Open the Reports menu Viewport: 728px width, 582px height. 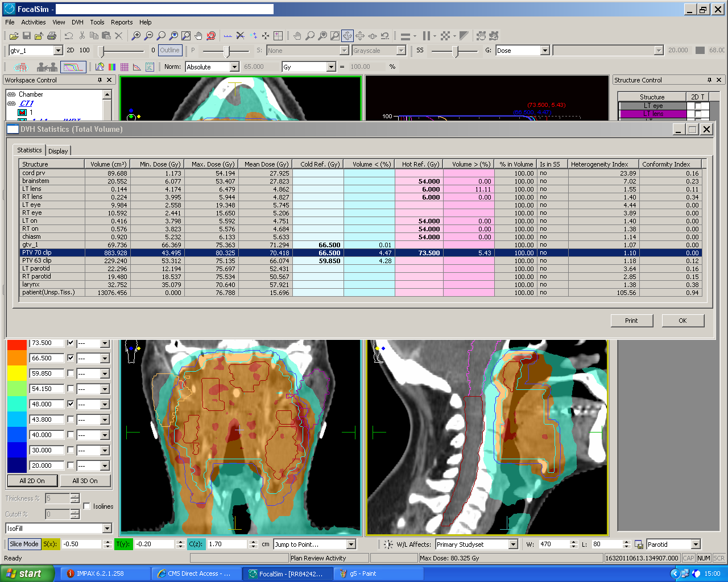122,22
